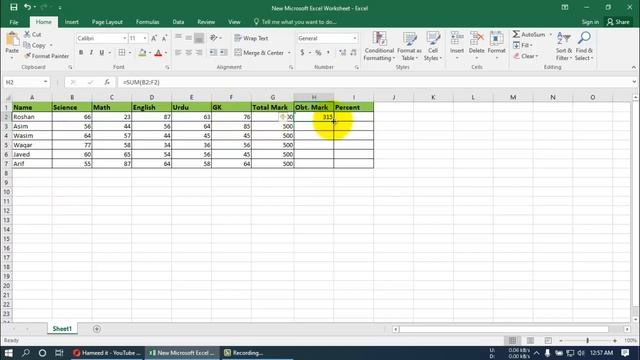Expand the Name Box dropdown arrow

(45, 82)
